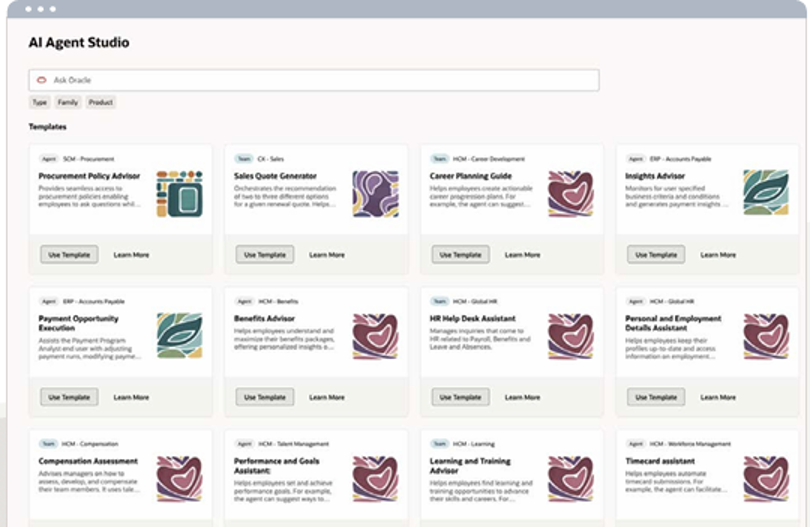Click the SCM - Procurement category label
The height and width of the screenshot is (528, 810).
coord(88,159)
